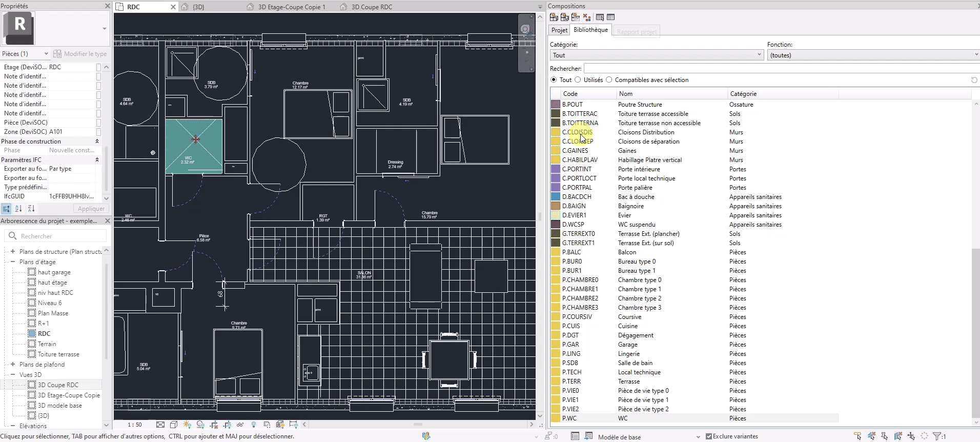
Task: Click first assign-composition icon in Compositions toolbar
Action: tap(554, 17)
